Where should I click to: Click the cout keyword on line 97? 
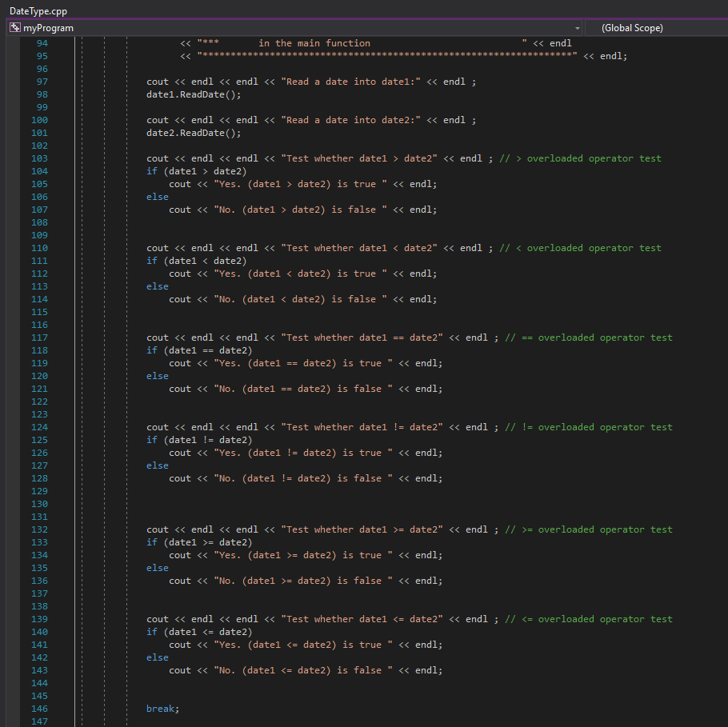click(x=157, y=81)
